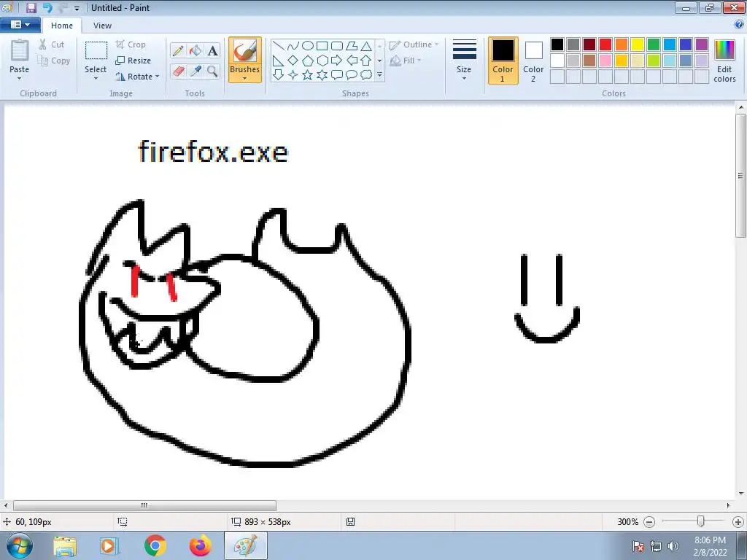Switch to the View ribbon tab
Image resolution: width=747 pixels, height=560 pixels.
[102, 26]
